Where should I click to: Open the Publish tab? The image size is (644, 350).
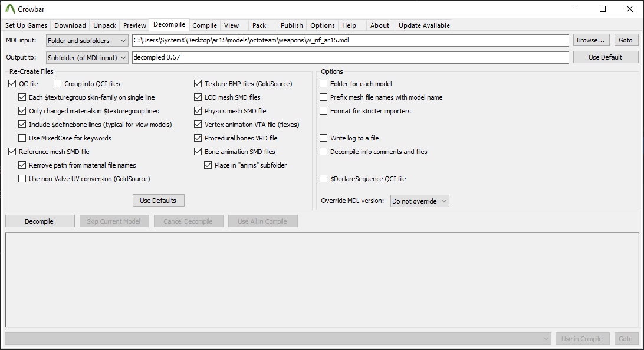click(x=291, y=25)
